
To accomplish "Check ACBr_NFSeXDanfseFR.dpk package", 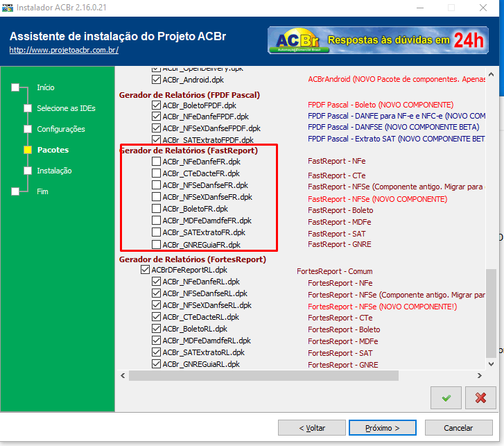I will pos(156,196).
